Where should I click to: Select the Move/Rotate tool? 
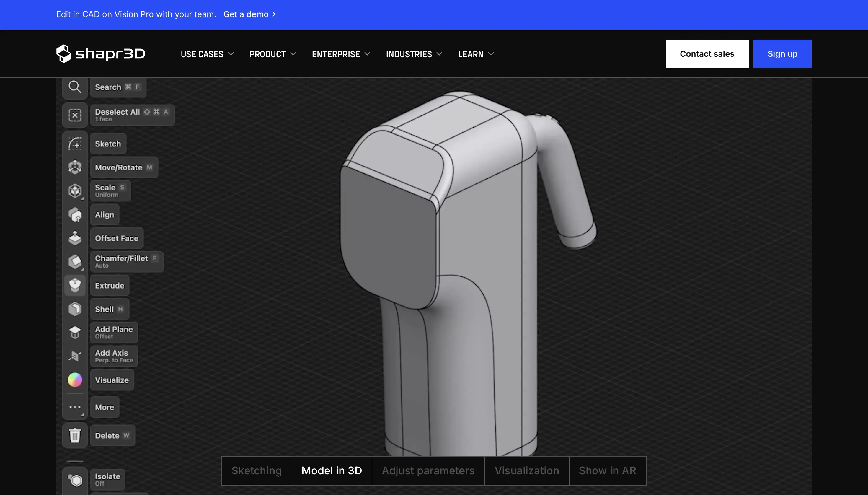118,167
